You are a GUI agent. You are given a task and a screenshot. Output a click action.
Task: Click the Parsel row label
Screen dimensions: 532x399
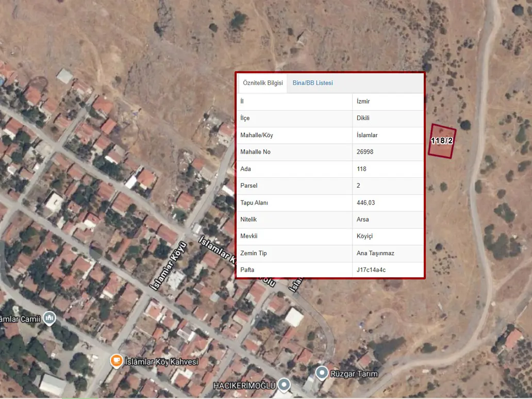(248, 186)
